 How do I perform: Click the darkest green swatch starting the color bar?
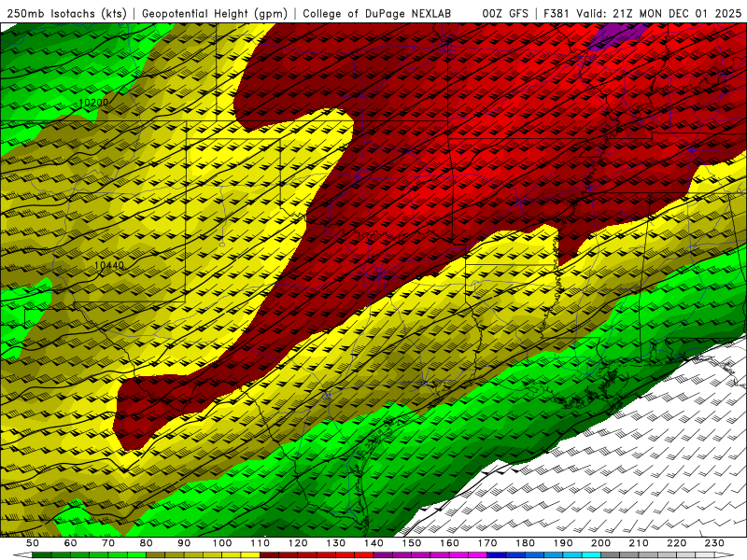click(x=42, y=554)
